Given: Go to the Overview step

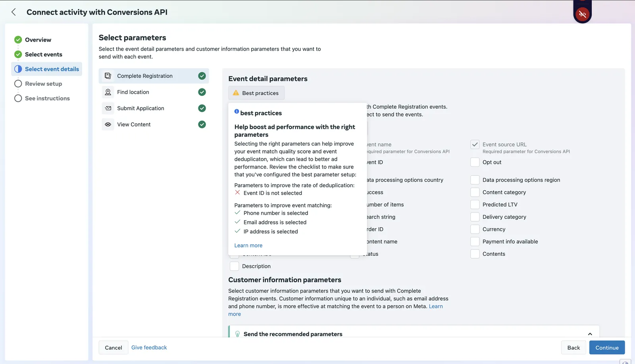Looking at the screenshot, I should (38, 40).
